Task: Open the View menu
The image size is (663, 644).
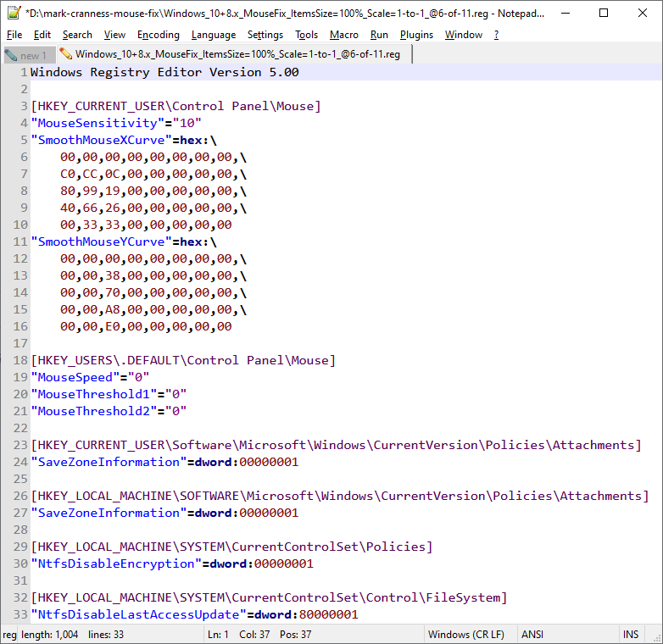Action: click(x=114, y=35)
